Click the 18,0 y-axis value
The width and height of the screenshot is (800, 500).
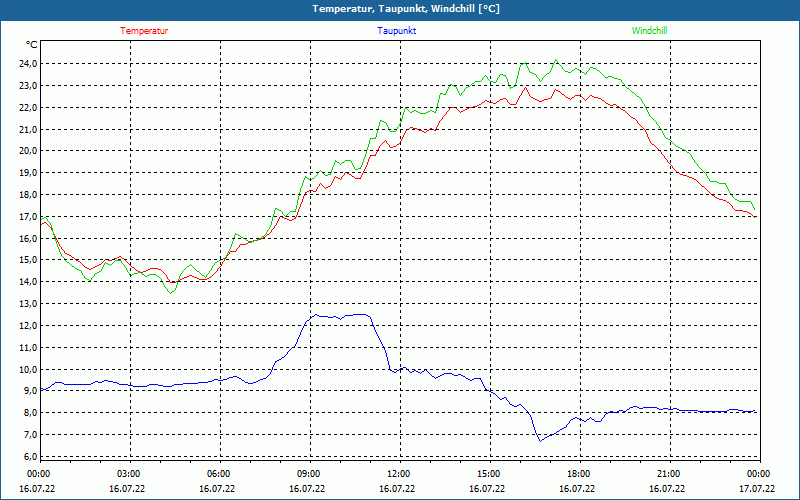[x=29, y=195]
